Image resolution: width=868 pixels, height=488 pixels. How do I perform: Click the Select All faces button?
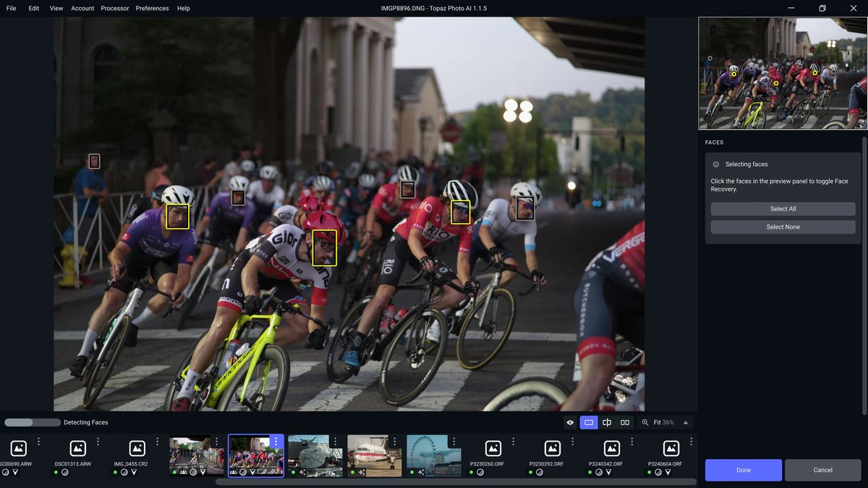coord(783,208)
